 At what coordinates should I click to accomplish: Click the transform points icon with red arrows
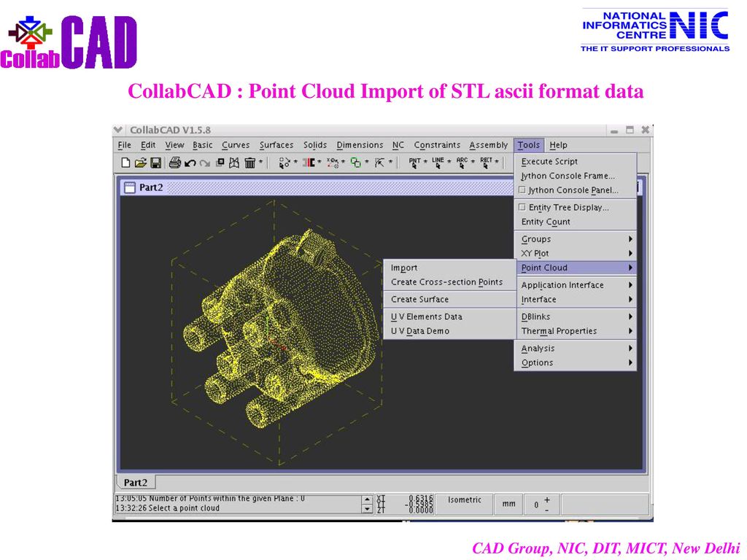[333, 163]
